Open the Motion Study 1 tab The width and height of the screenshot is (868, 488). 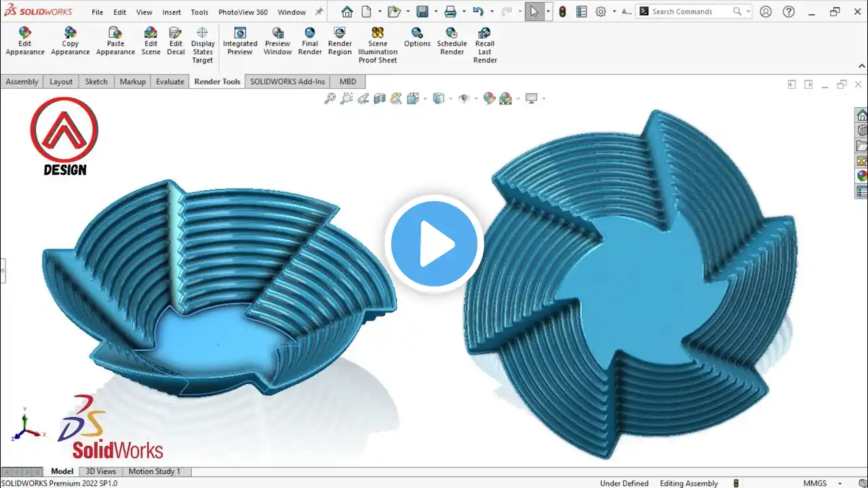(x=155, y=471)
